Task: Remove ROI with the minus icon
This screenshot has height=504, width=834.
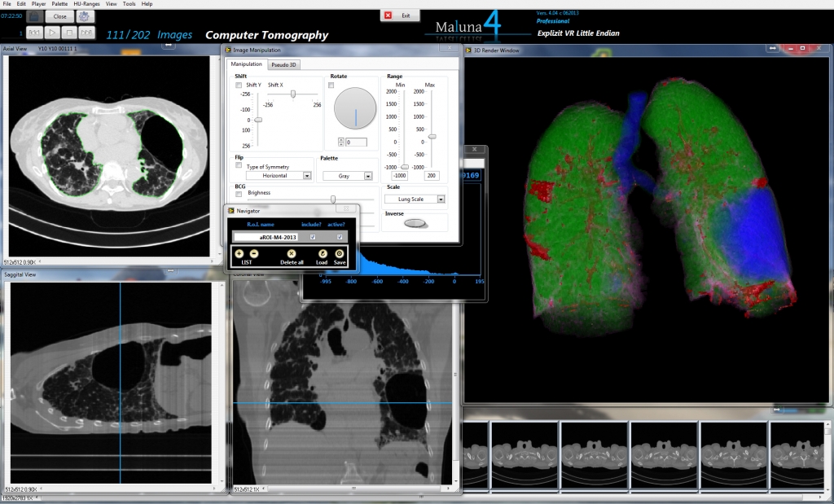Action: (254, 254)
